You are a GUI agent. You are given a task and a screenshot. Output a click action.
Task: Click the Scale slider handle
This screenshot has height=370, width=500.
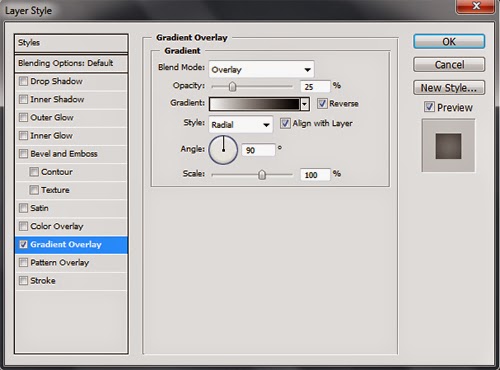point(262,174)
